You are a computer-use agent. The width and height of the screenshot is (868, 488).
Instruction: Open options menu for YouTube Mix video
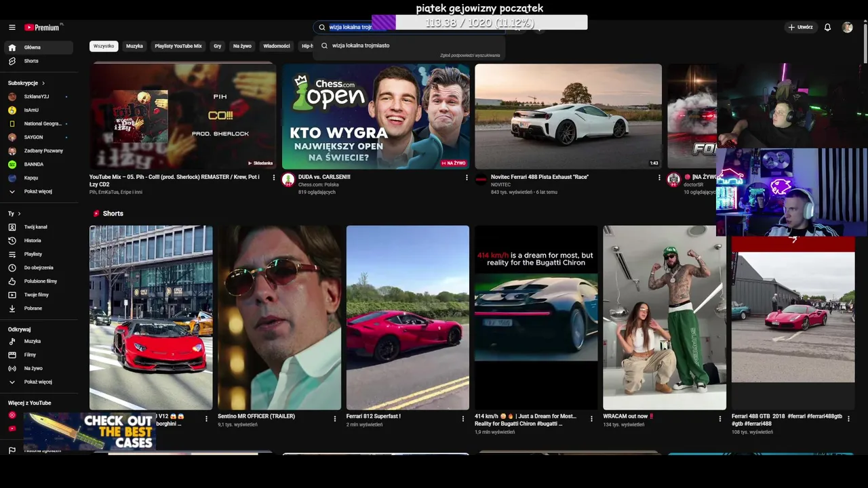pyautogui.click(x=274, y=178)
